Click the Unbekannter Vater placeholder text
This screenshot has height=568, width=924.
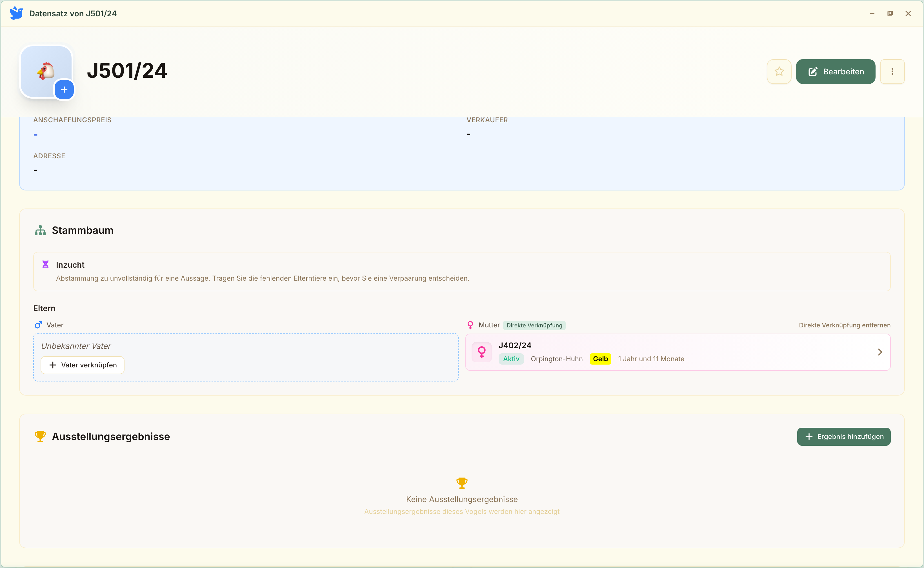pyautogui.click(x=76, y=346)
